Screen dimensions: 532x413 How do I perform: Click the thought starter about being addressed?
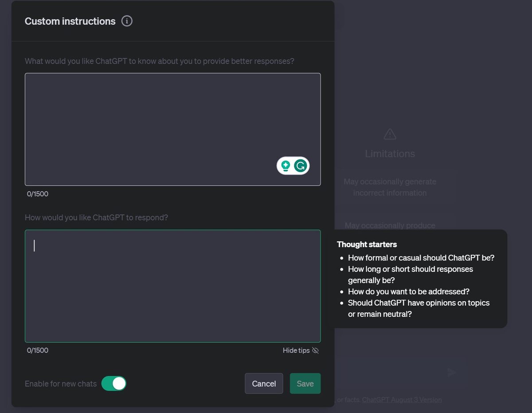tap(407, 291)
